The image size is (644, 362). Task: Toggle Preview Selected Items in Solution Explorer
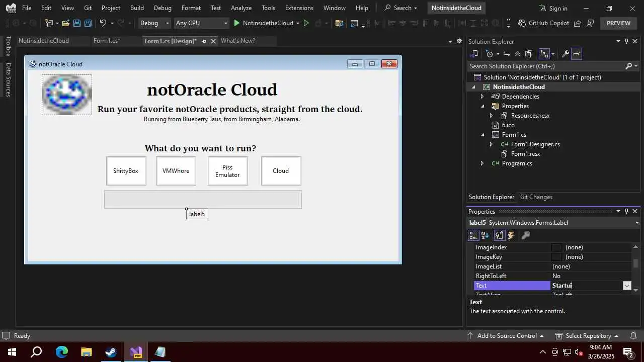[x=577, y=54]
